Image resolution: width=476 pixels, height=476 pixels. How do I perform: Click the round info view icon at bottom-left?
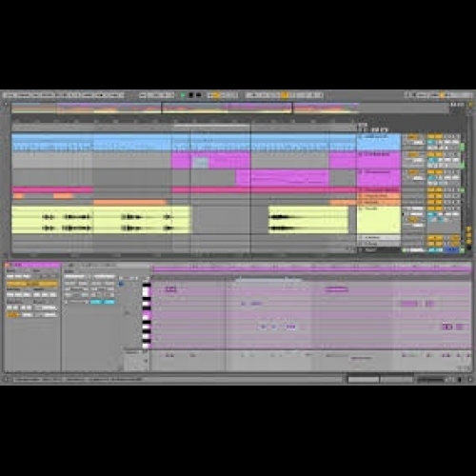pos(6,379)
